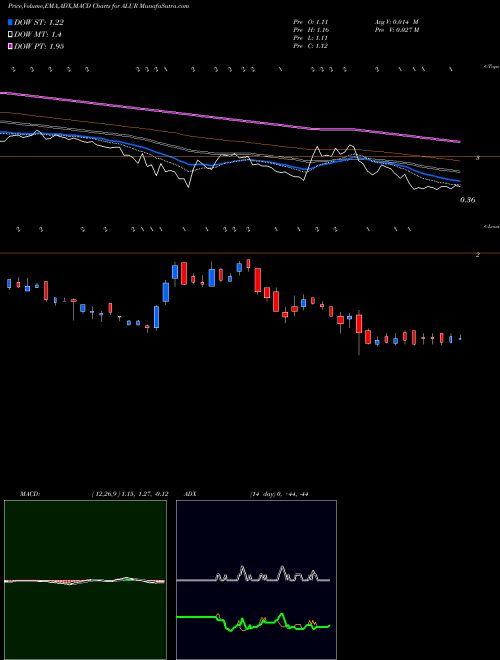The height and width of the screenshot is (660, 500).
Task: Click the '<Tops' marker label
Action: pyautogui.click(x=491, y=67)
